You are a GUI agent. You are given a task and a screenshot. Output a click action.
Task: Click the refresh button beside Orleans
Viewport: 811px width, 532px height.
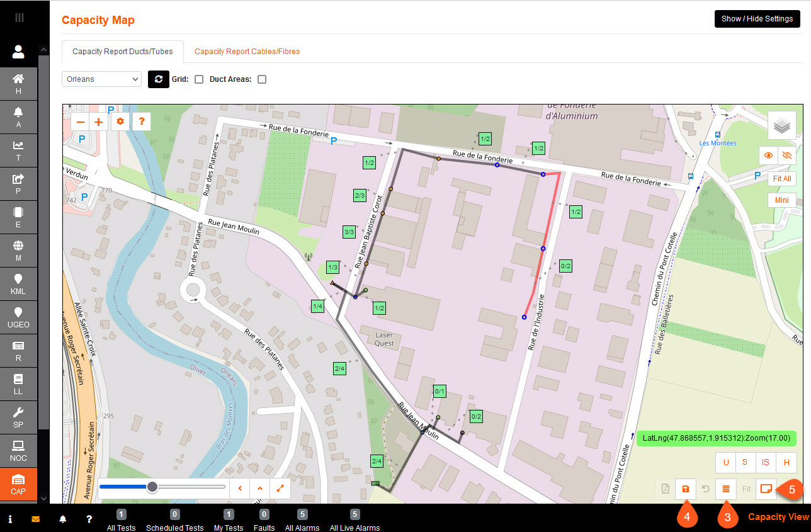pos(159,79)
